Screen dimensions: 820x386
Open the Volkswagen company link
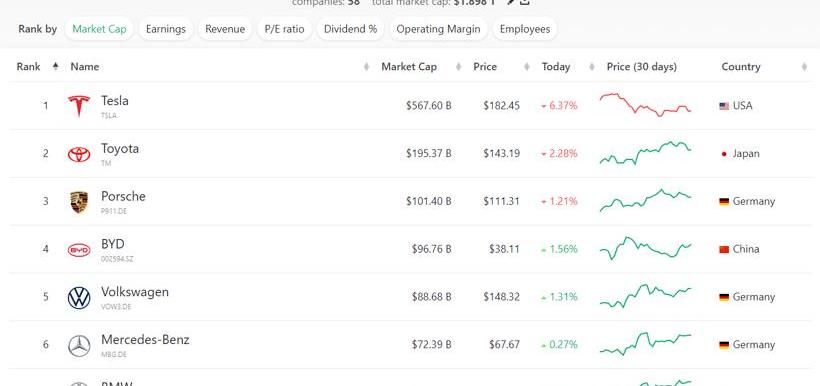coord(135,292)
